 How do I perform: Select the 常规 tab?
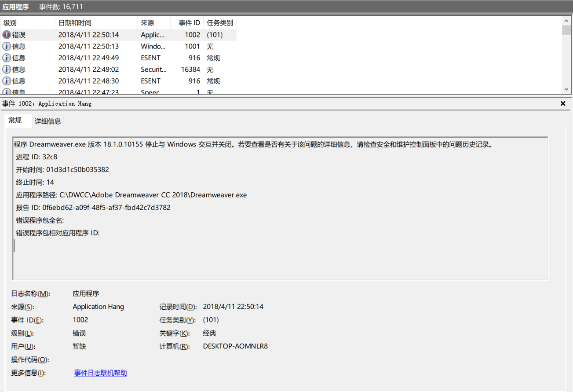(x=15, y=121)
